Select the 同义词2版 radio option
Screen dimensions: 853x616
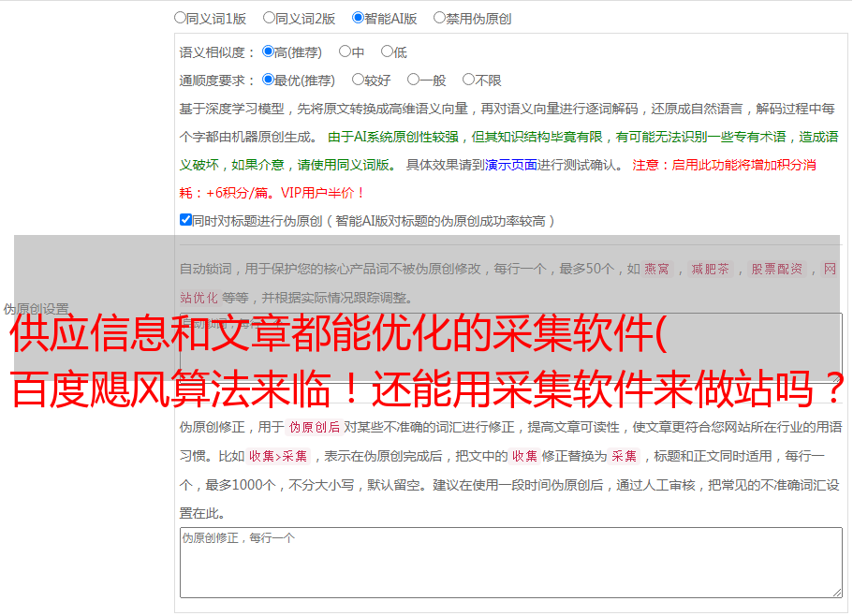[x=269, y=18]
